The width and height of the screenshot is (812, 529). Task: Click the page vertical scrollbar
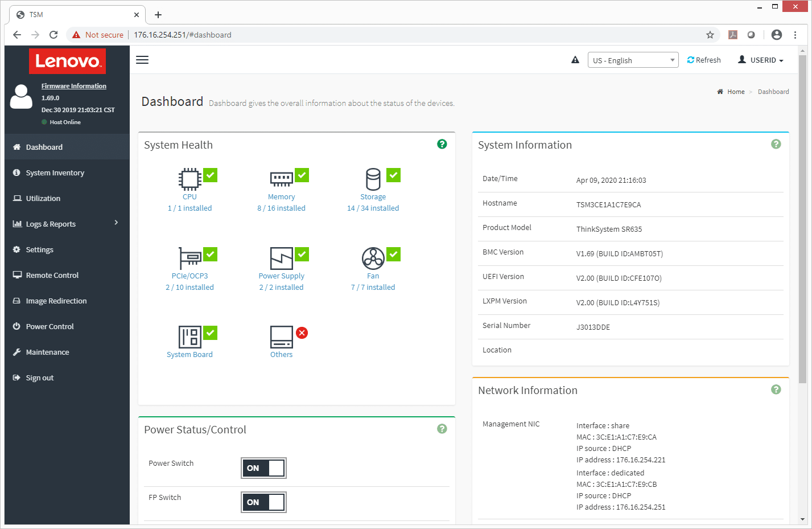(x=802, y=219)
